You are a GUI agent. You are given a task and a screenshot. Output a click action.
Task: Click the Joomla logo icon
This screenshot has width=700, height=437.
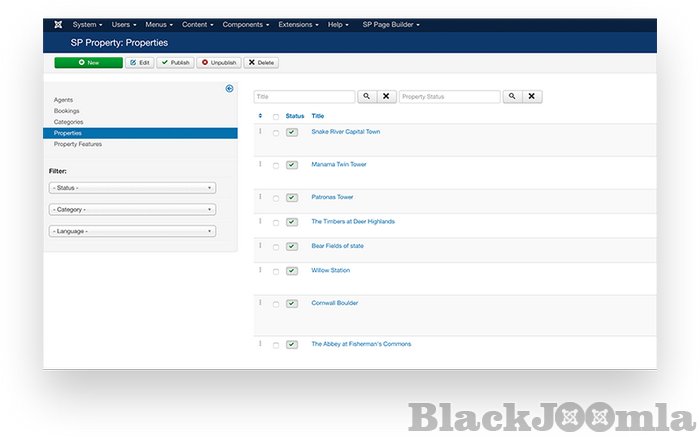tap(58, 24)
